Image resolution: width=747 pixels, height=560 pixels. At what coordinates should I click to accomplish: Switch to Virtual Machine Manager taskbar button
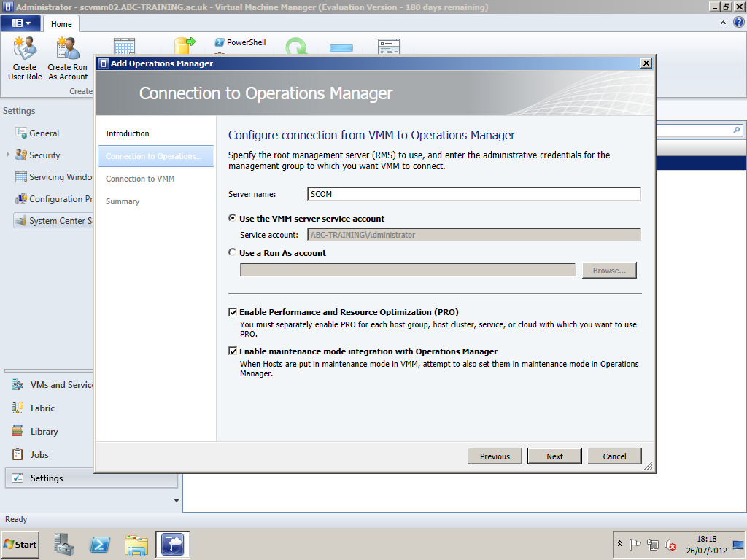(x=172, y=544)
